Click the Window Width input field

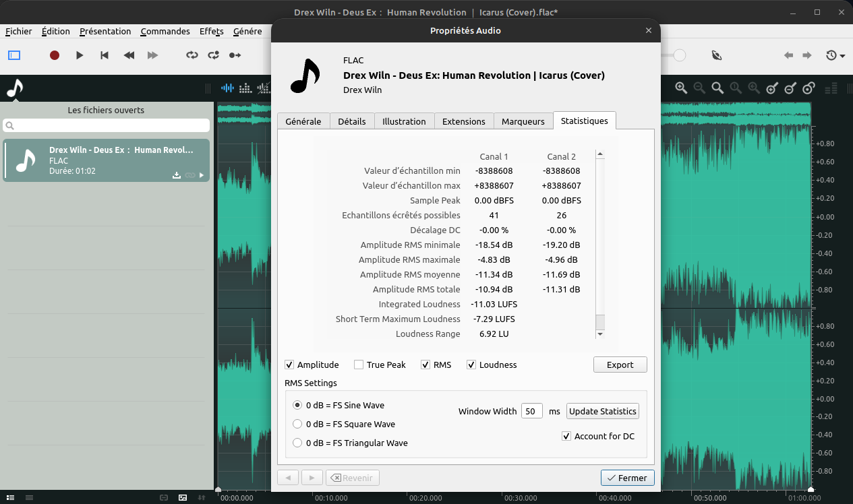531,411
